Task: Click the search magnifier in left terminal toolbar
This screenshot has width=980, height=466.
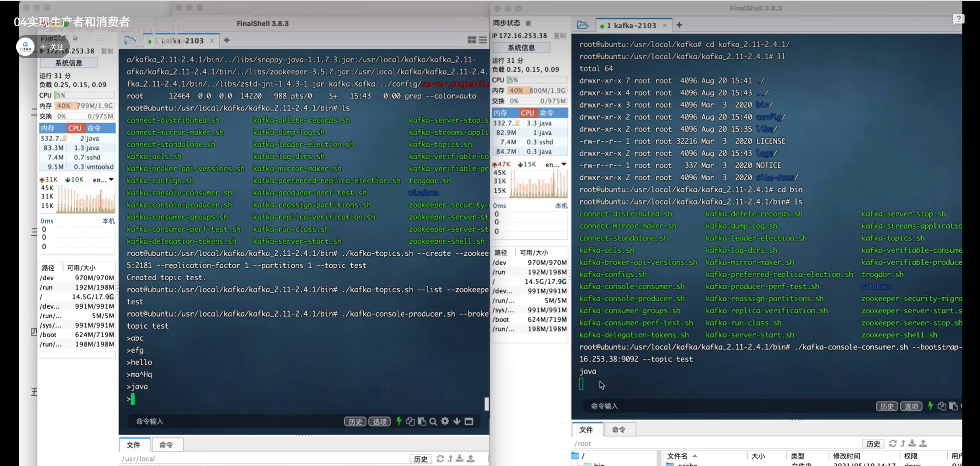Action: (x=433, y=422)
